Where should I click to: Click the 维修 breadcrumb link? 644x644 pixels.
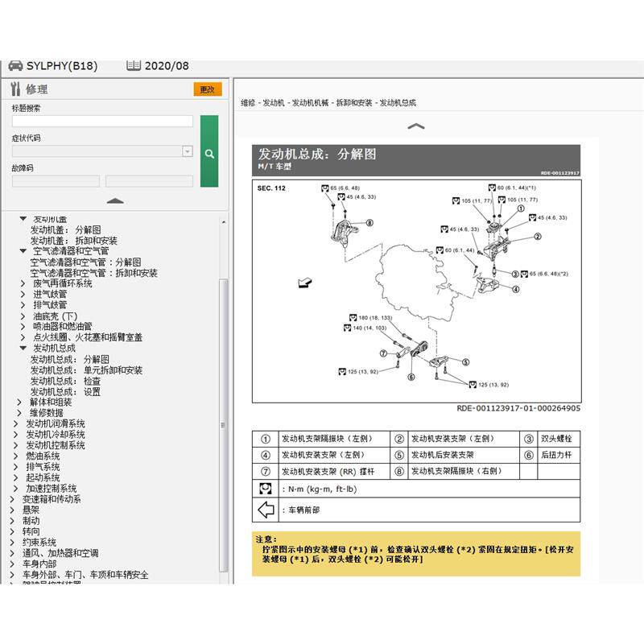point(248,103)
